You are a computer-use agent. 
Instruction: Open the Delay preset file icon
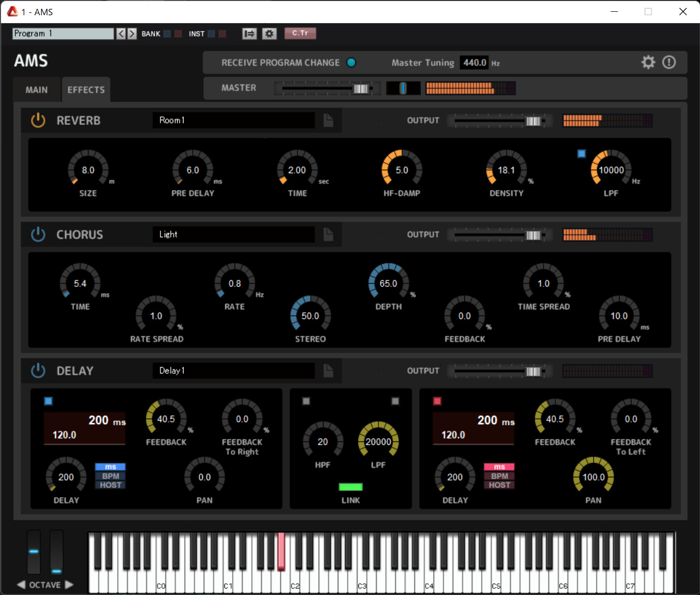[328, 371]
